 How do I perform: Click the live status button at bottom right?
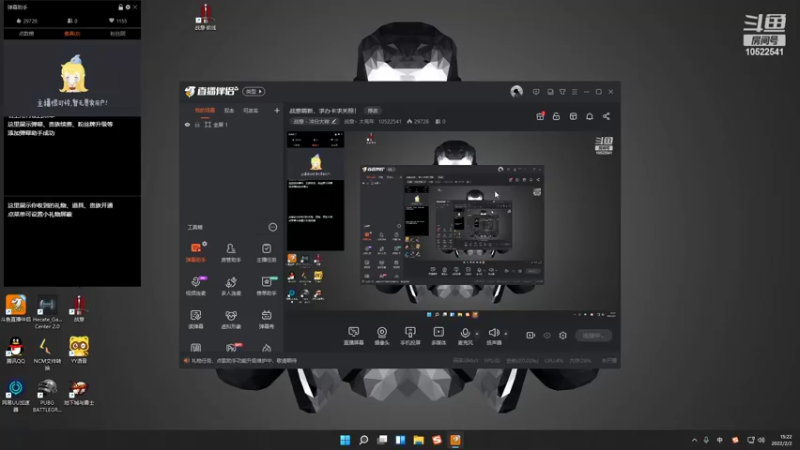(593, 335)
